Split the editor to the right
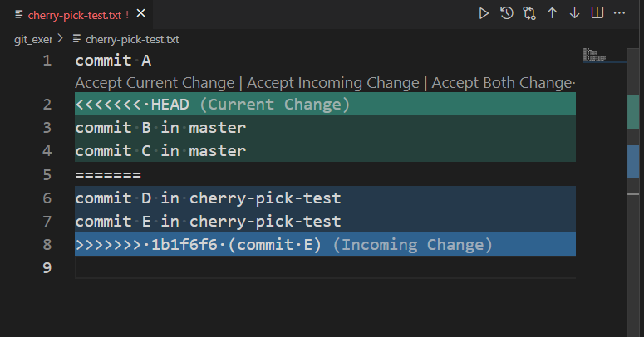The image size is (644, 337). pyautogui.click(x=597, y=13)
